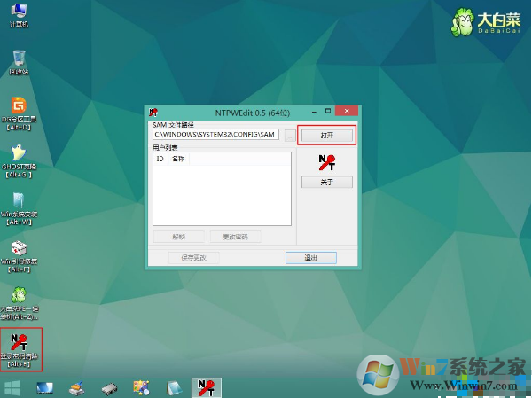Click the 关于 (About) button
Image resolution: width=532 pixels, height=398 pixels.
pos(326,182)
